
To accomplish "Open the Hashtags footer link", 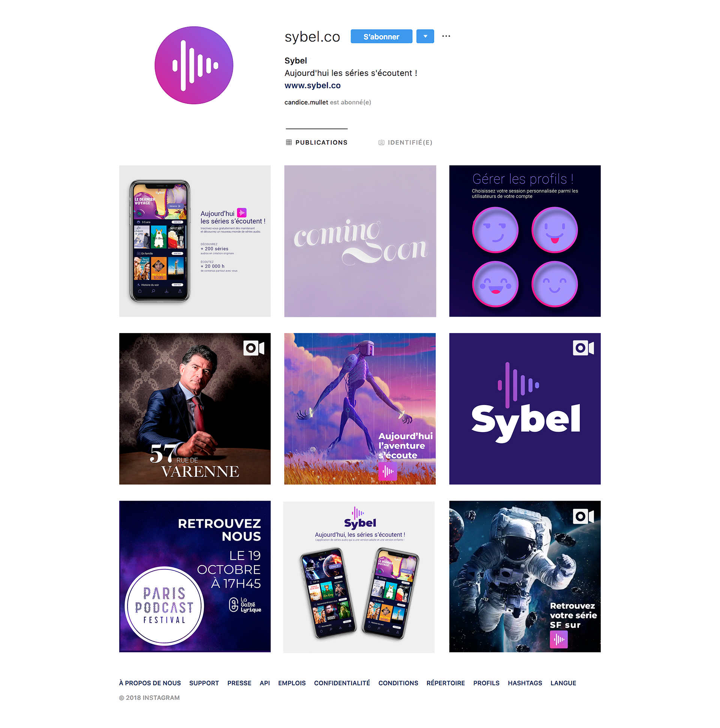I will point(525,683).
